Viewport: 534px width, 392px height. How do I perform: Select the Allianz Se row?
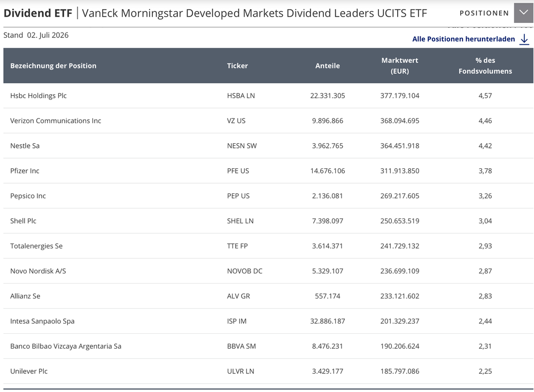point(268,296)
